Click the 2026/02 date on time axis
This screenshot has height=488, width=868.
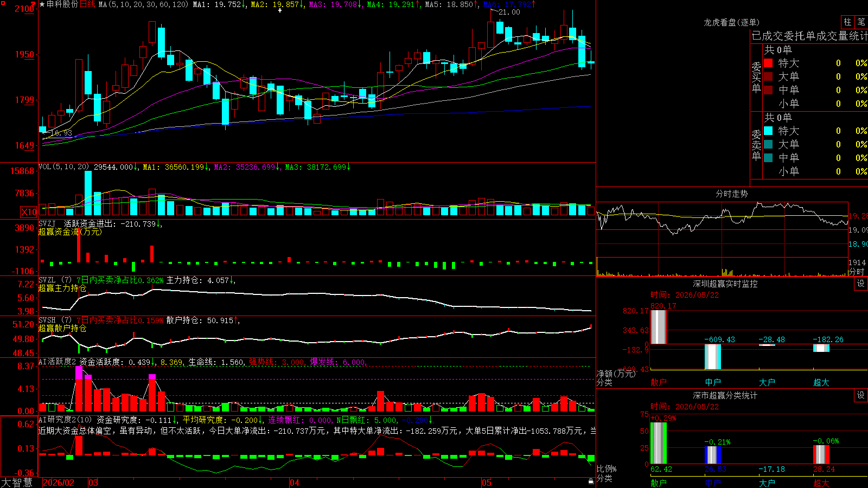(x=58, y=483)
